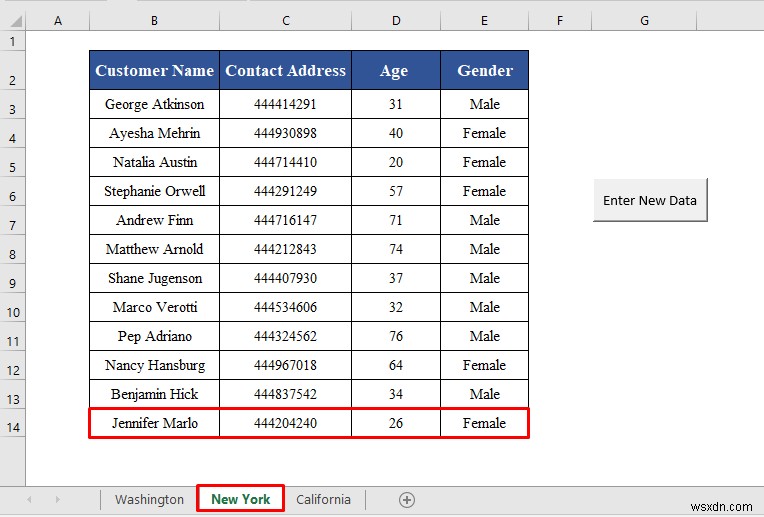This screenshot has height=517, width=764.
Task: Select Ayesha Mehrin's age cell 40
Action: click(396, 133)
